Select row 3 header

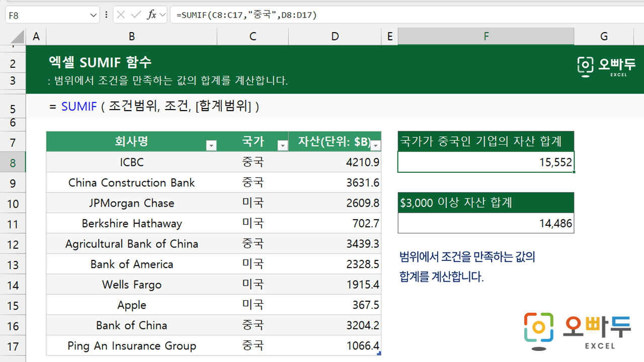(13, 80)
